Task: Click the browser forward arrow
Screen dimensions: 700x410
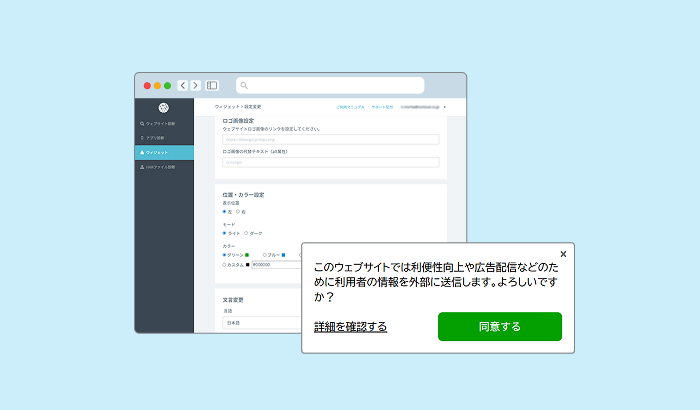Action: tap(195, 86)
